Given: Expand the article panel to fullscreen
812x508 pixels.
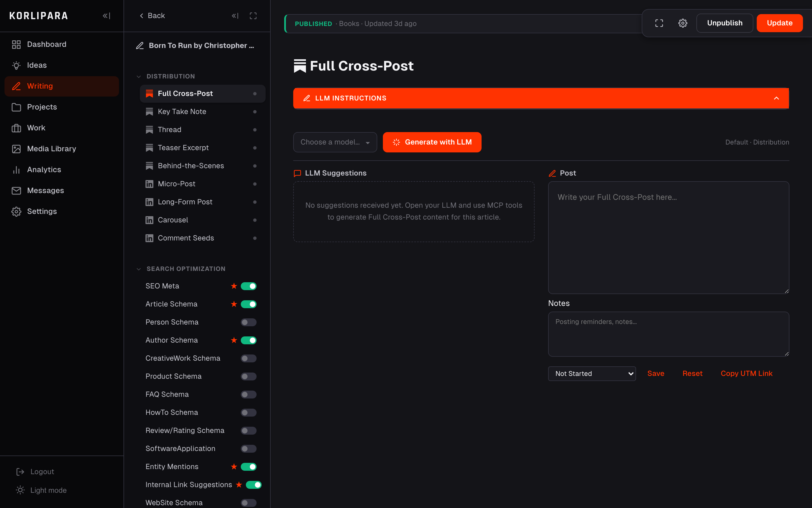Looking at the screenshot, I should (x=253, y=16).
